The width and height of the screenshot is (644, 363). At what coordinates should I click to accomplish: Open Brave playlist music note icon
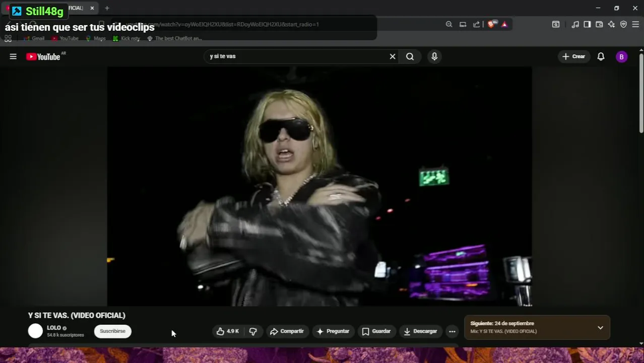pyautogui.click(x=575, y=24)
